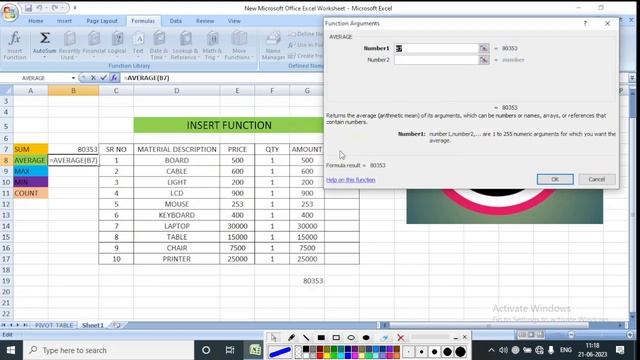Click the cancel X icon in formula bar
The height and width of the screenshot is (360, 640).
93,78
